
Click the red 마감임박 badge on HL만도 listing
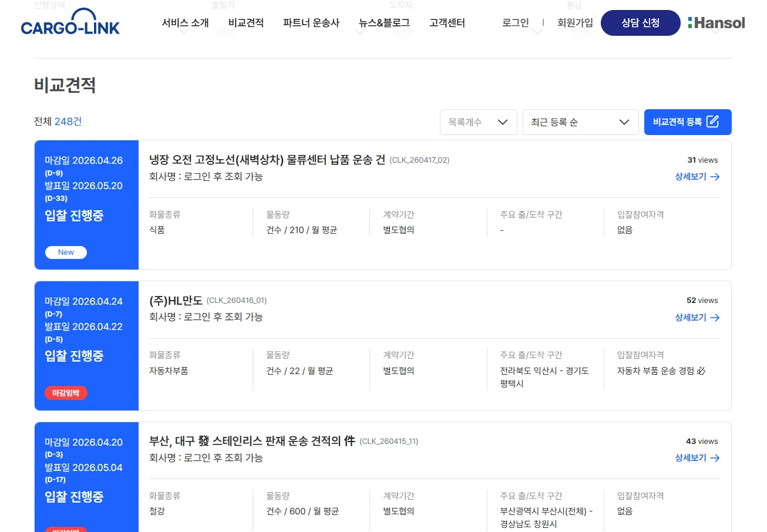point(66,393)
